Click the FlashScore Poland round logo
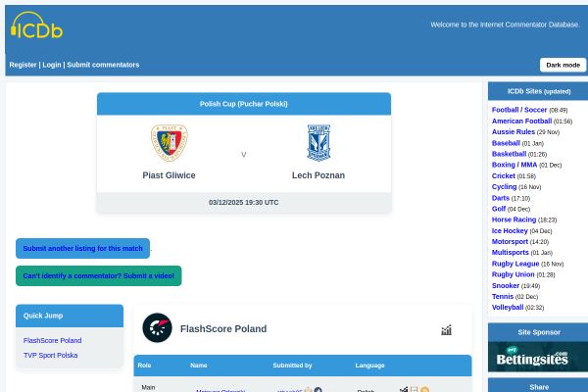 [157, 328]
